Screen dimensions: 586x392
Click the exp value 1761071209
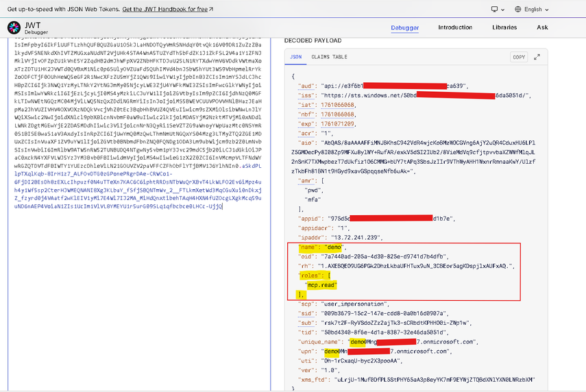337,123
